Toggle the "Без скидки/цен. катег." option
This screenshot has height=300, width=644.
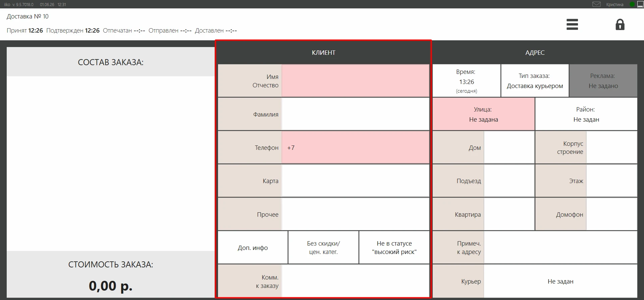(x=323, y=248)
